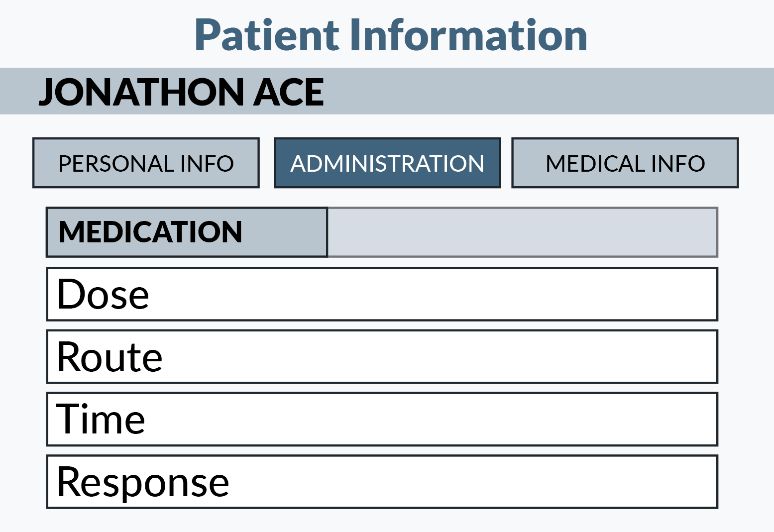Click the grey patient name banner's empty area
774x532 pixels.
[548, 92]
